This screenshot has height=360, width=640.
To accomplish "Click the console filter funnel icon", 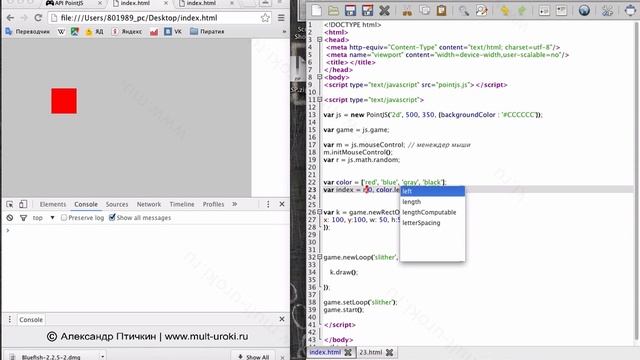I will click(24, 218).
